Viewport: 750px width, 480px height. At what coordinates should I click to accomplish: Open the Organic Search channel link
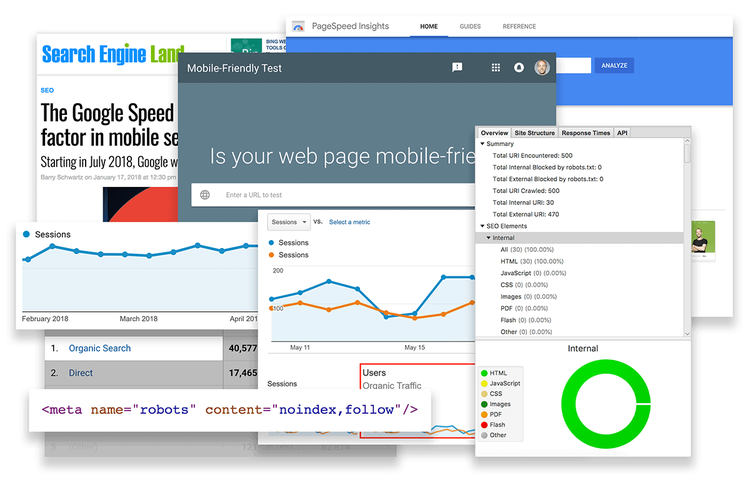[x=99, y=348]
